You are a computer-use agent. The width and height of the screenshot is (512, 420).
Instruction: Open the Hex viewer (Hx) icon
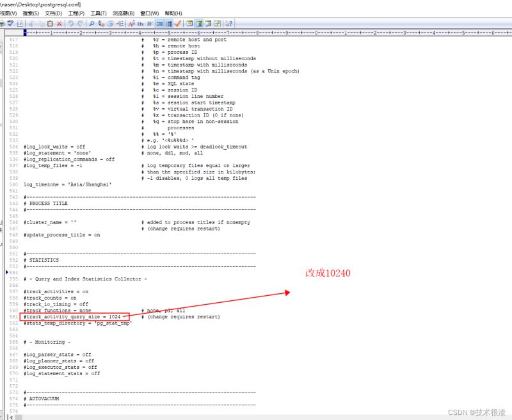[140, 23]
